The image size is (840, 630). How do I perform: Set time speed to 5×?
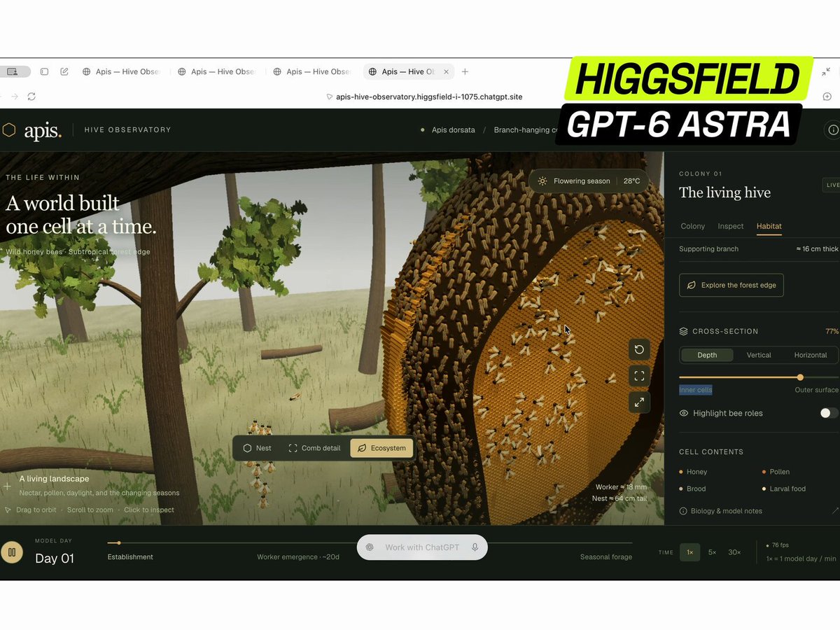[x=712, y=552]
